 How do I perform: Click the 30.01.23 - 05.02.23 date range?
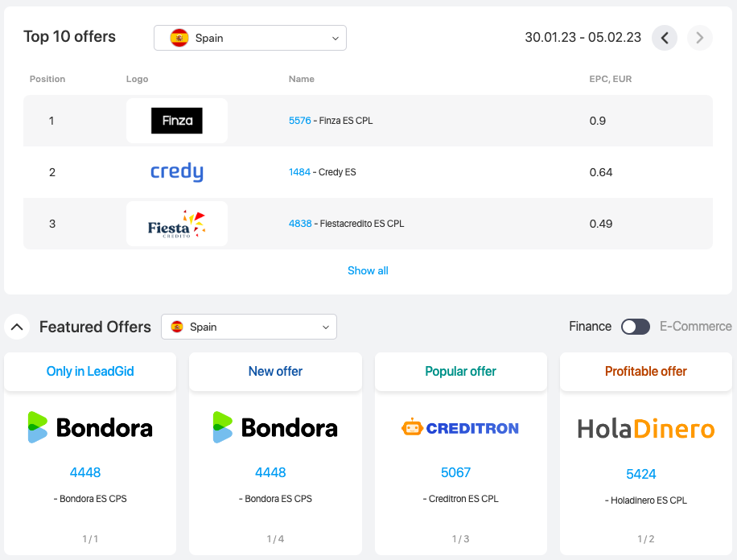click(583, 37)
